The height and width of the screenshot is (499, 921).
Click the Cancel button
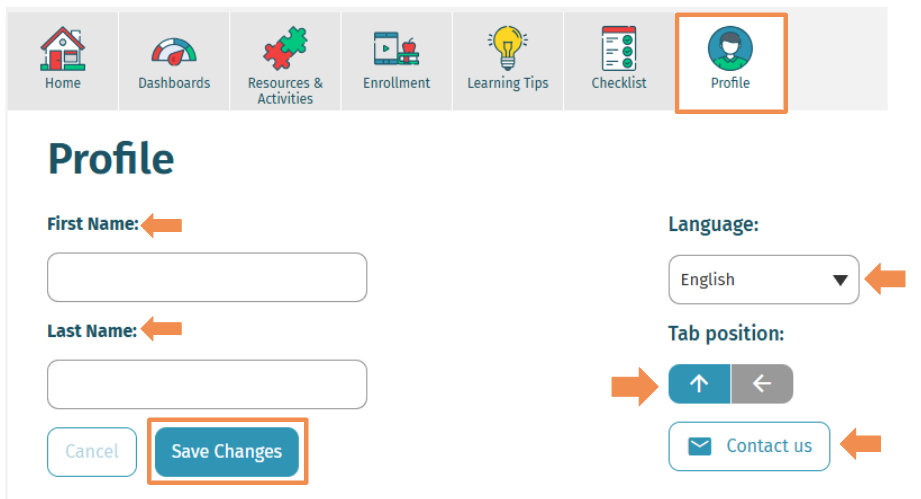pos(92,451)
